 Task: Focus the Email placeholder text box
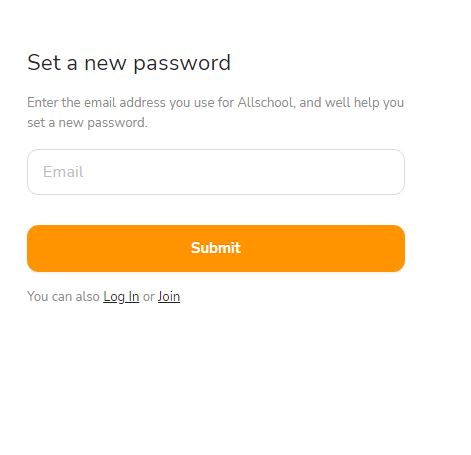pos(216,172)
